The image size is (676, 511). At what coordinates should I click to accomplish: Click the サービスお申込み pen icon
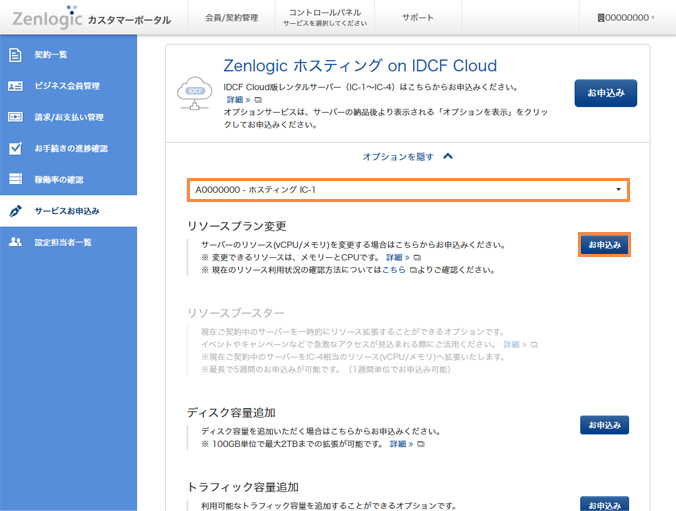15,211
